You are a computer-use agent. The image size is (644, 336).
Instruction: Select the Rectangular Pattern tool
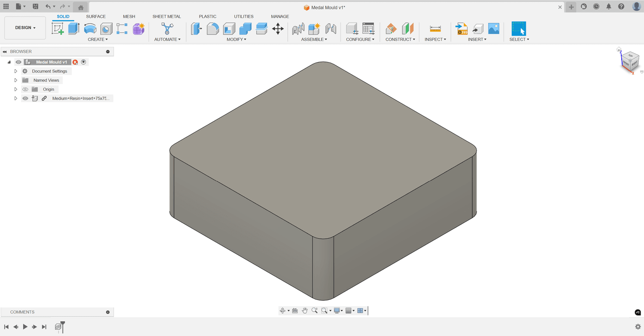point(122,29)
